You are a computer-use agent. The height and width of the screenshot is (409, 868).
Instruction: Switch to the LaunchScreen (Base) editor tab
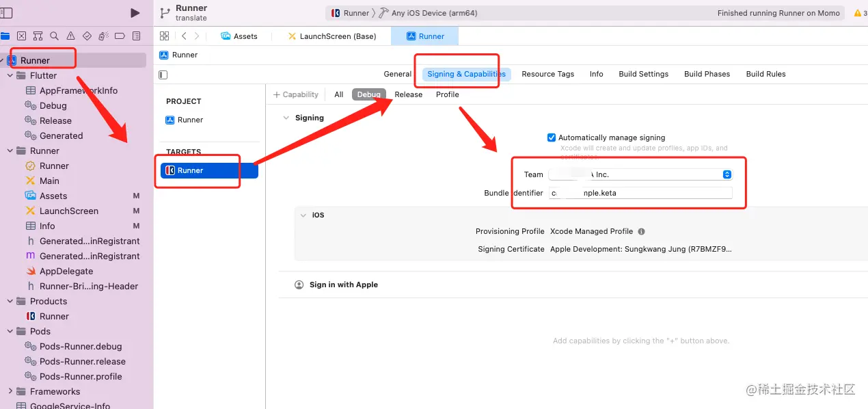[x=332, y=36]
